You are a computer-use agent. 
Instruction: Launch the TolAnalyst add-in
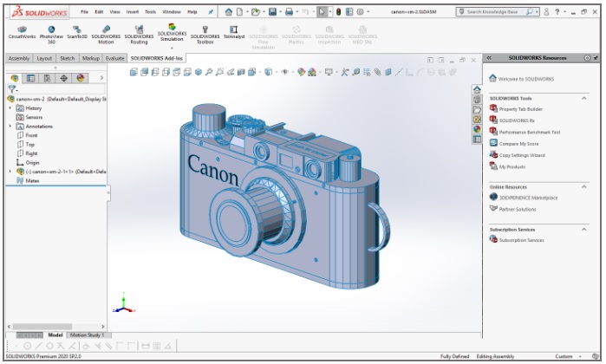point(234,32)
